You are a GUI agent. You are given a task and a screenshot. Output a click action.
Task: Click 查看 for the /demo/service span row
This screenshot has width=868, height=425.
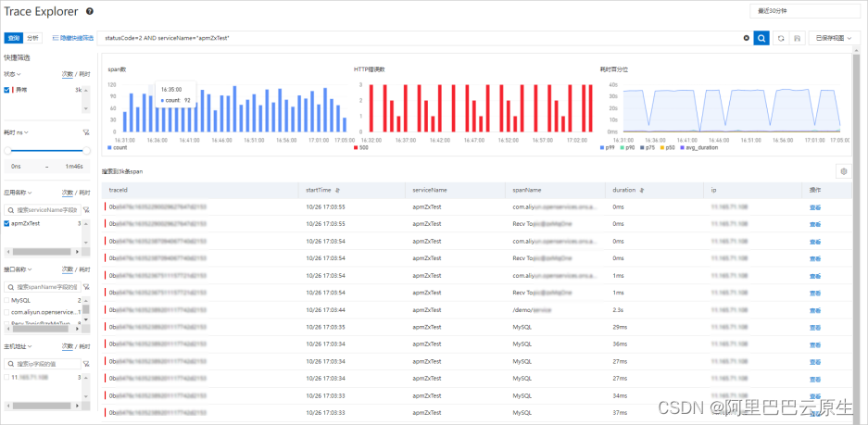(x=814, y=310)
